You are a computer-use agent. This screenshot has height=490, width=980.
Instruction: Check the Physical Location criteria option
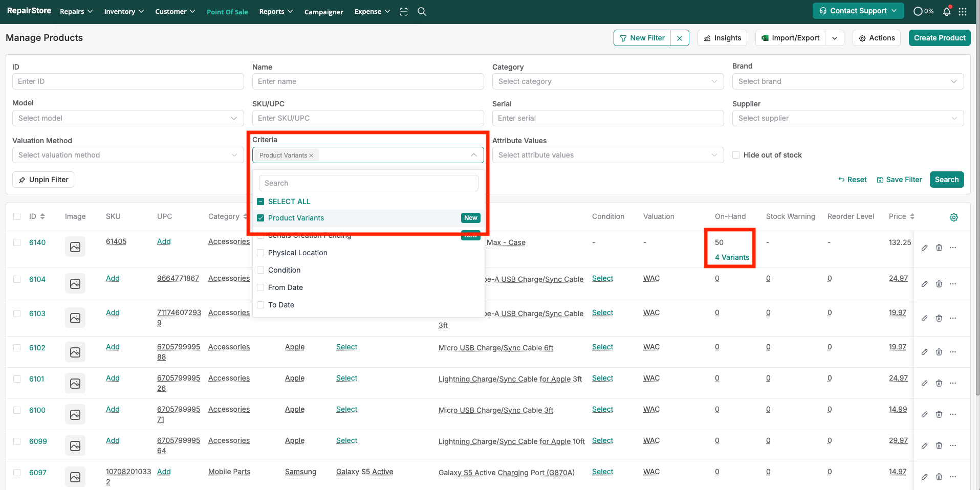(260, 253)
